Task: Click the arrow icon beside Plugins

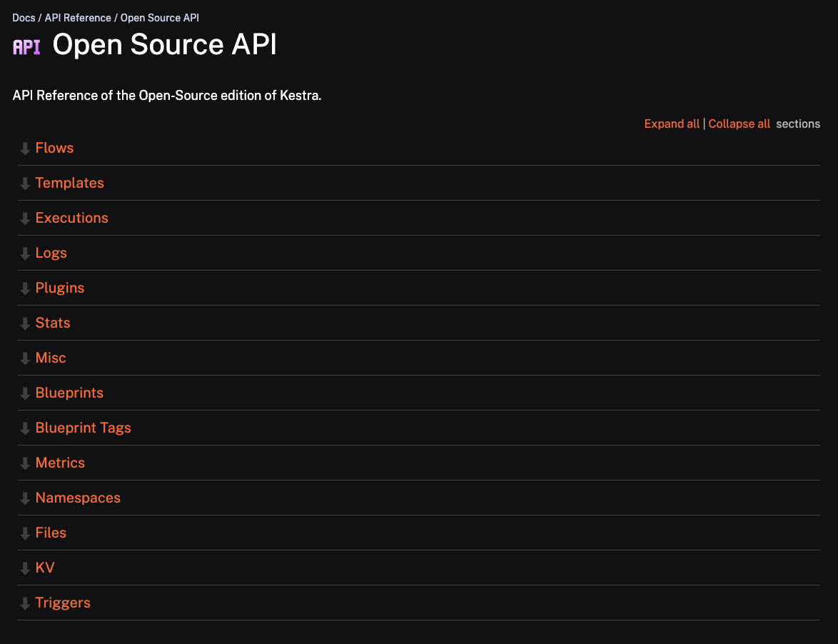Action: pyautogui.click(x=24, y=288)
